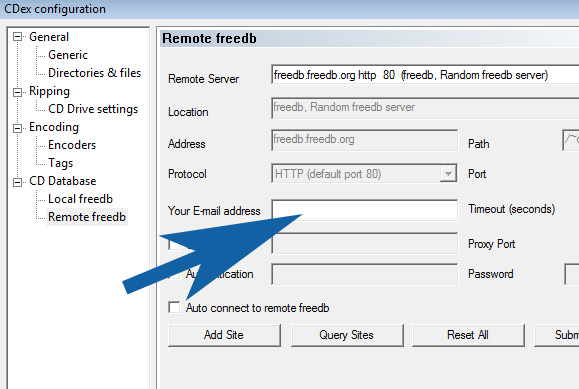Collapse the Encoding tree node
This screenshot has height=389, width=579.
[x=17, y=128]
